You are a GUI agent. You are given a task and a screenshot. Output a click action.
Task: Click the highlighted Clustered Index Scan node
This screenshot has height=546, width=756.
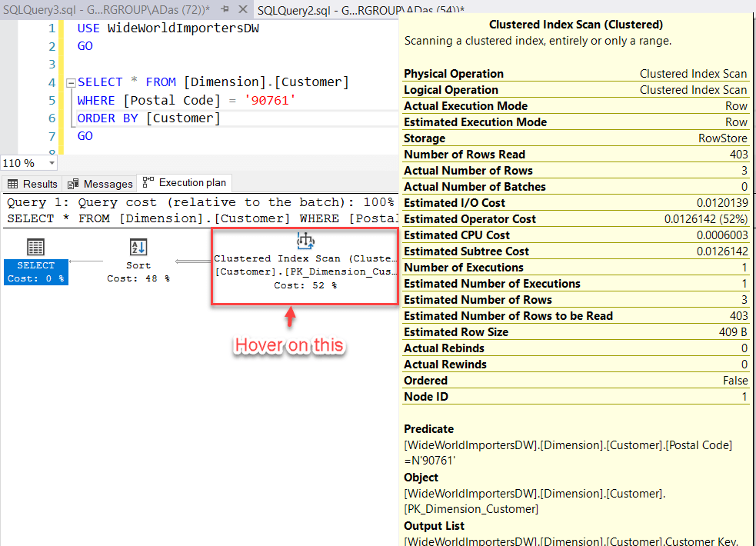tap(305, 261)
